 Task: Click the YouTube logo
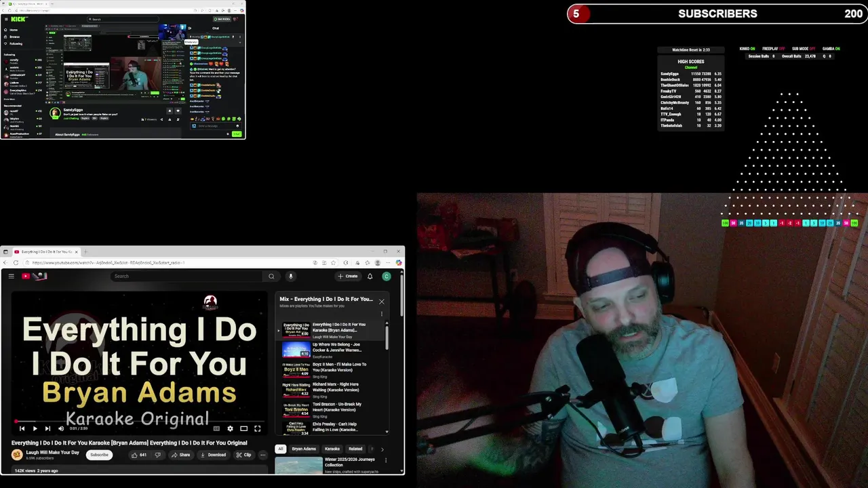pyautogui.click(x=35, y=276)
